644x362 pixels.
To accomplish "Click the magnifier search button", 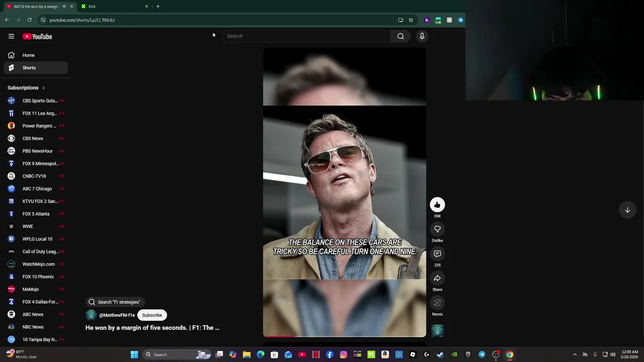I will point(400,36).
